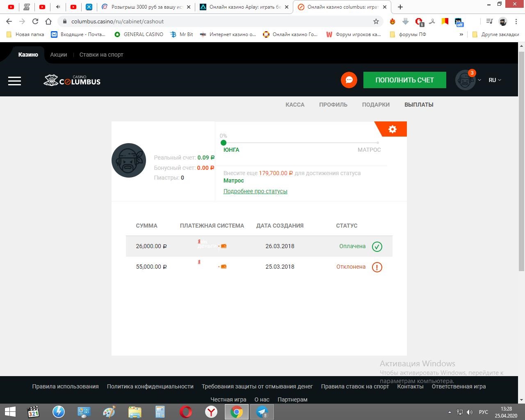Select the 26,000.00 ₽ payout amount
Screen dimensions: 525x420
pos(151,247)
